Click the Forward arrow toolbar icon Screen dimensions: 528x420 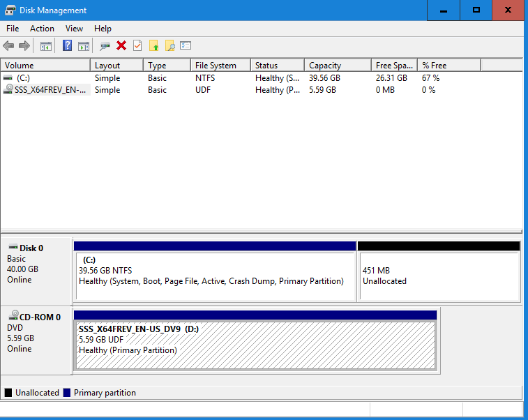(x=24, y=45)
